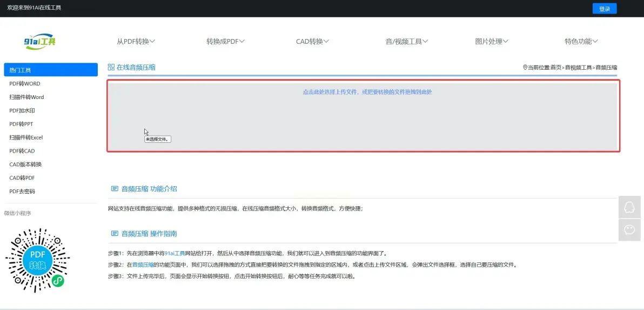Image resolution: width=644 pixels, height=310 pixels.
Task: Expand the 音/视频工具 menu
Action: tap(407, 41)
